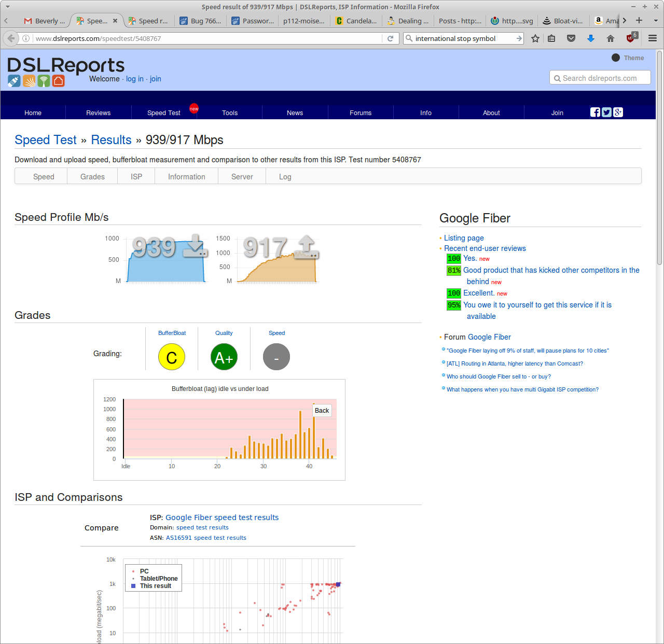Click the page vertical scrollbar thumb
This screenshot has width=664, height=644.
tap(660, 158)
